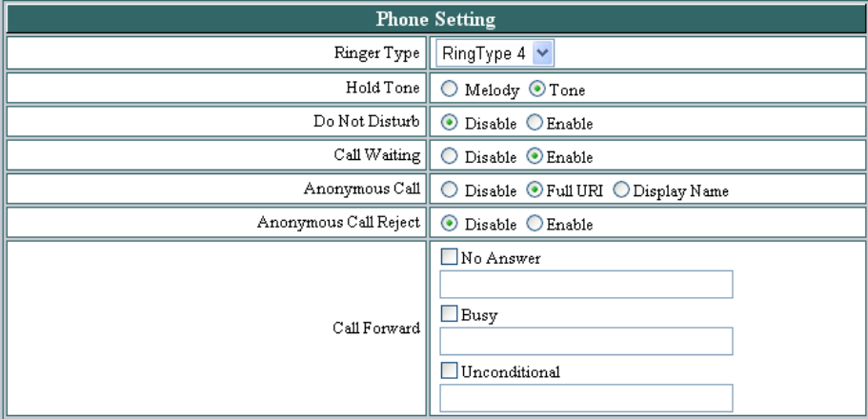Screen dimensions: 868x419
Task: Click the Unconditional forward number field
Action: (x=585, y=398)
